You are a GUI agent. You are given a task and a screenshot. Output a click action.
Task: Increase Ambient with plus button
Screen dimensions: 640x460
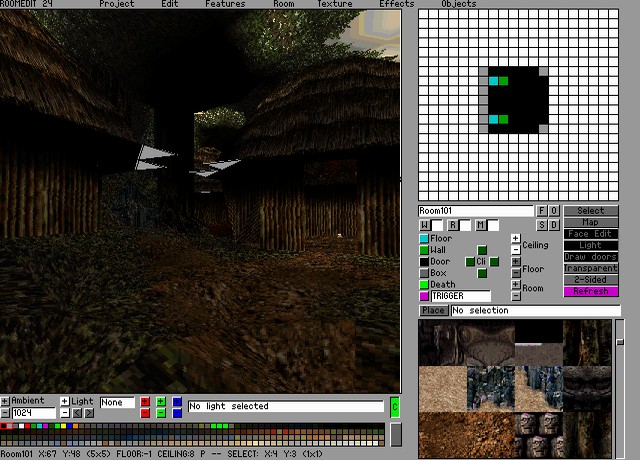(x=5, y=401)
